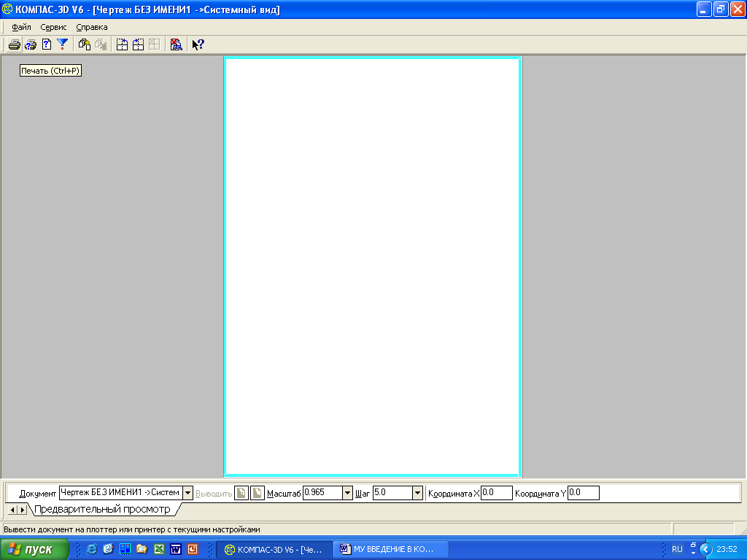Launch Internet Explorer from quick launch
This screenshot has height=560, width=747.
91,549
